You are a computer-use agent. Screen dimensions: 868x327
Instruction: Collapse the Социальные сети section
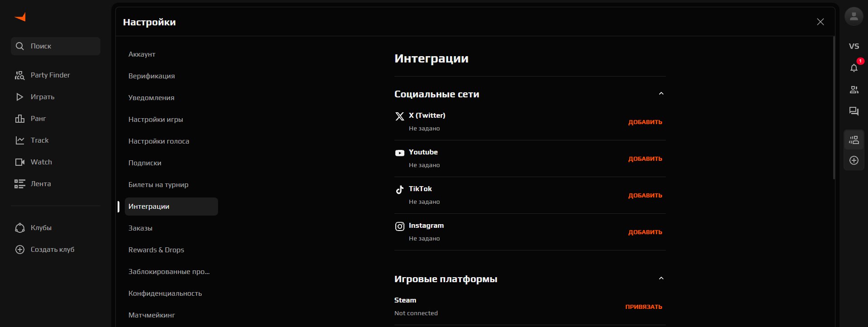661,94
